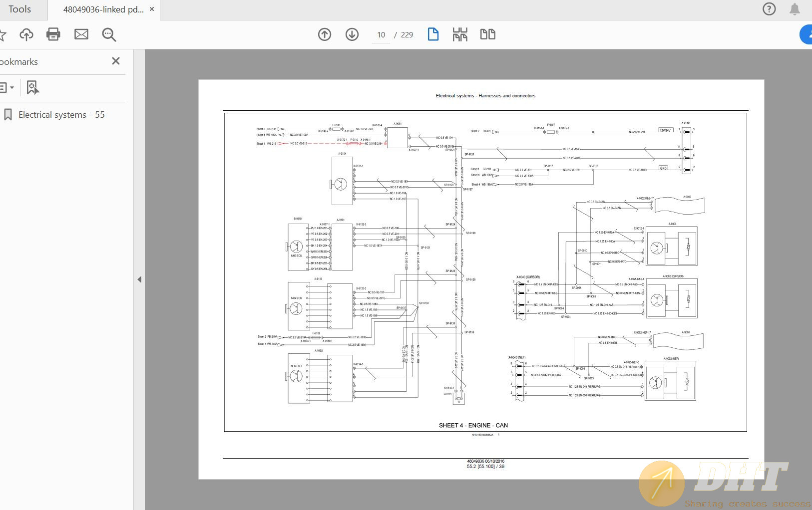Close the 48049036-linked pdf tab
812x510 pixels.
click(x=152, y=9)
